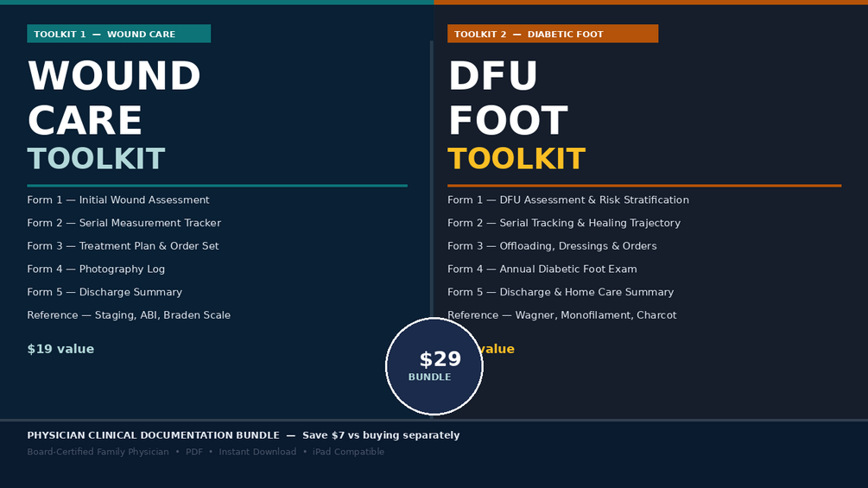Click the Toolkit 2 Diabetic Foot badge
868x488 pixels.
(553, 34)
